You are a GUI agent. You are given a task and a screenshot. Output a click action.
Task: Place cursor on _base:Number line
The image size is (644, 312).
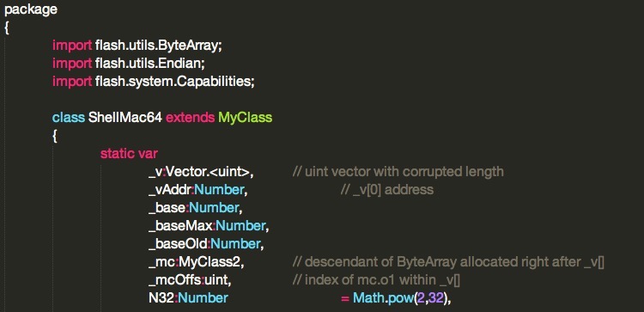pyautogui.click(x=196, y=208)
